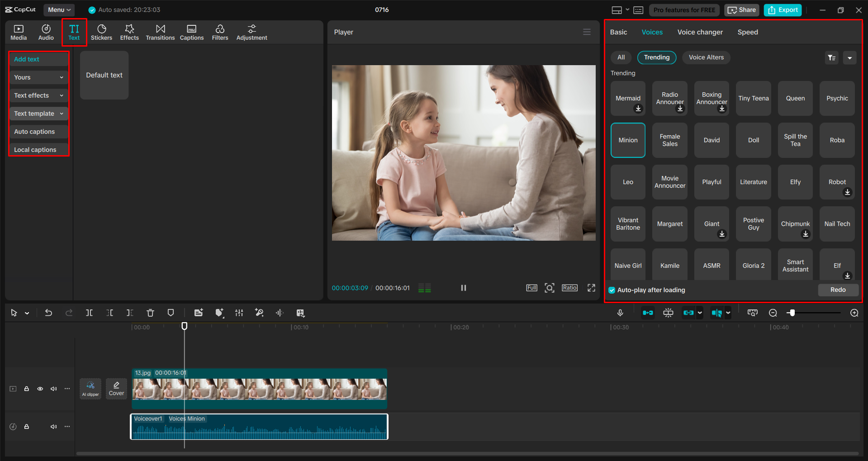Click the Redo button in the Voices panel
868x461 pixels.
[x=838, y=290]
